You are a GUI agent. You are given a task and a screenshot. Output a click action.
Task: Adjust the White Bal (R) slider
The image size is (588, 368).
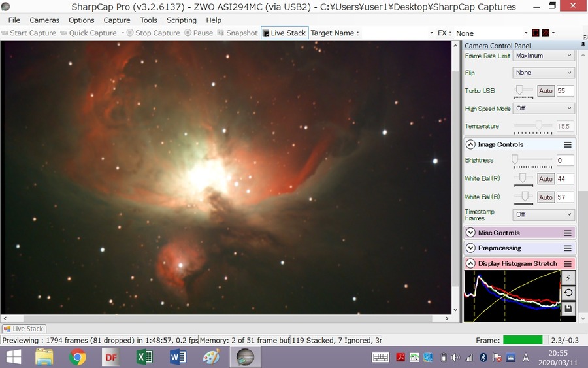point(523,178)
